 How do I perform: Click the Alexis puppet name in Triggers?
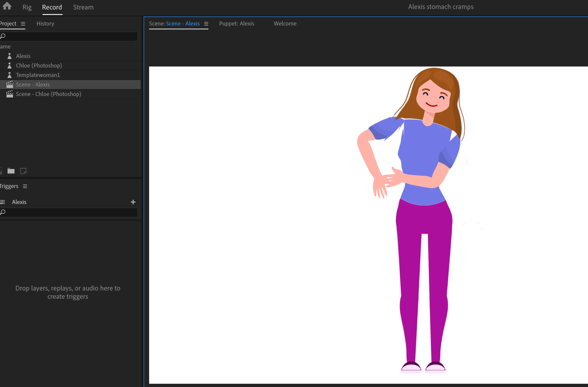click(x=19, y=202)
